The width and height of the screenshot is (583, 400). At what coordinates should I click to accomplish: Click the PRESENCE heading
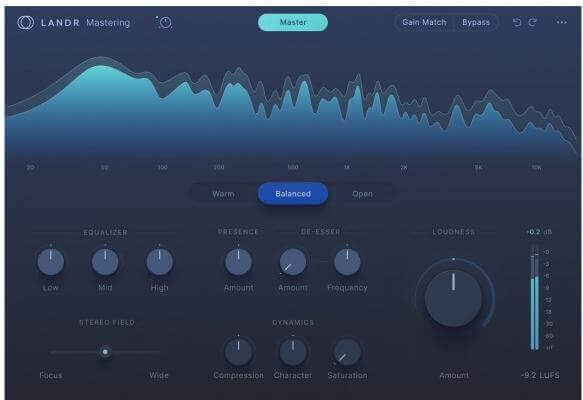tap(238, 232)
